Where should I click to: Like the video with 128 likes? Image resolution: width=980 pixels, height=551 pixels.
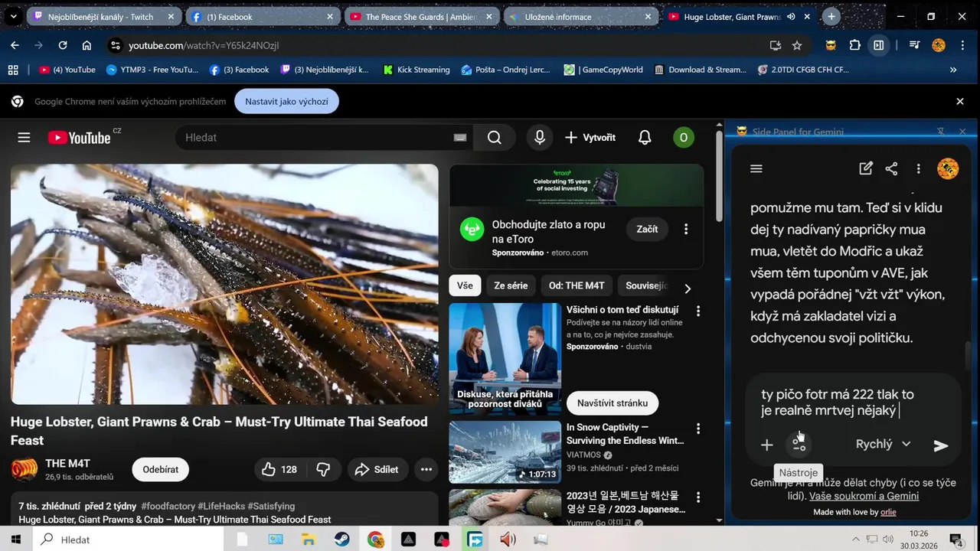tap(279, 469)
